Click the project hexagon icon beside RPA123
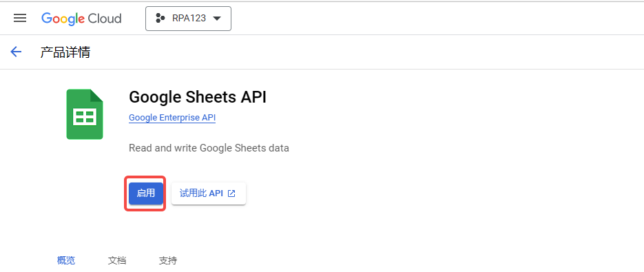 pos(160,18)
